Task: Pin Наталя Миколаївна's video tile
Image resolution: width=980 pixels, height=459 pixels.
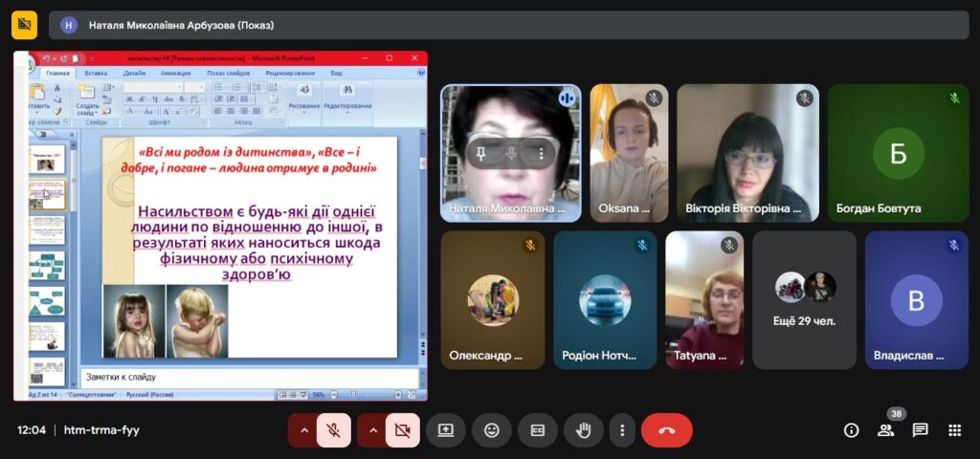Action: pos(482,153)
